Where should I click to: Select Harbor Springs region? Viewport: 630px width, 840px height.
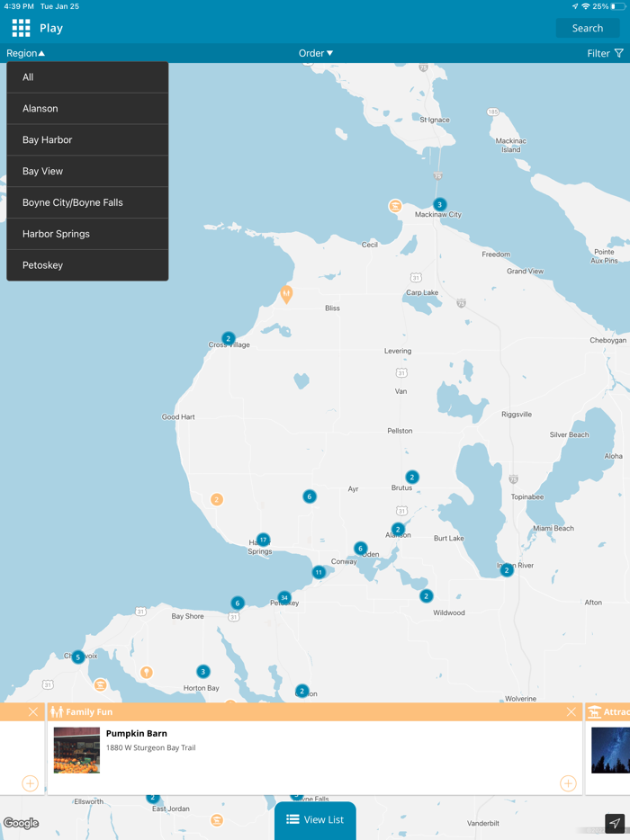(x=87, y=234)
